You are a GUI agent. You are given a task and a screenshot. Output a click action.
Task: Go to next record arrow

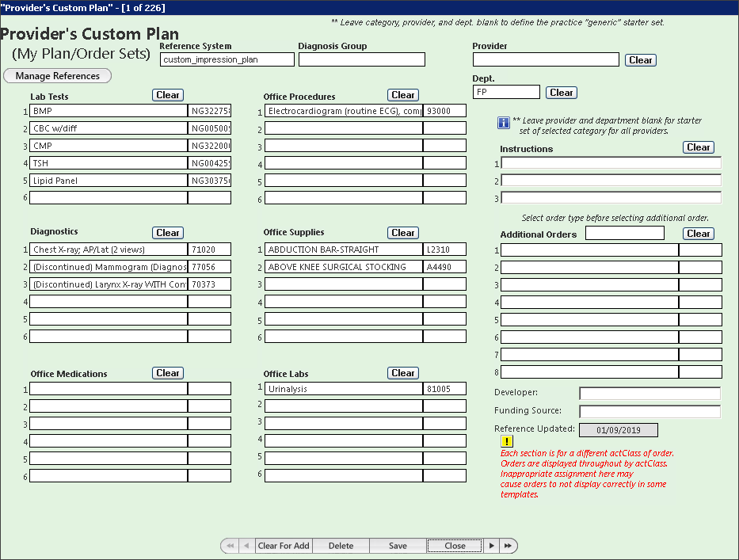coord(492,546)
